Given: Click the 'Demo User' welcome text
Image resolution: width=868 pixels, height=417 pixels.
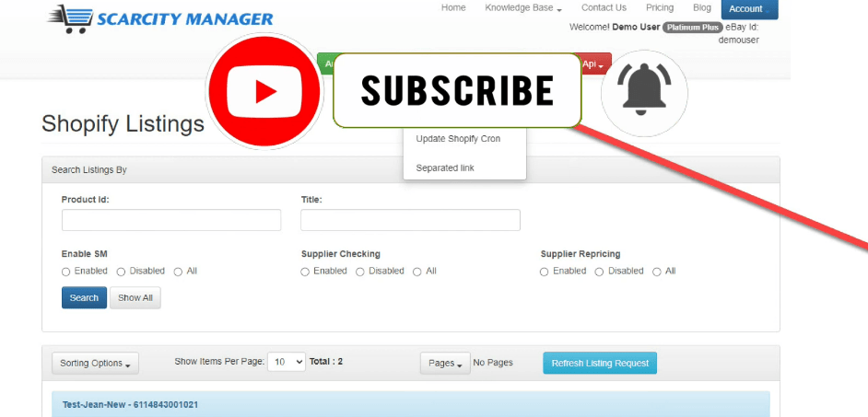Looking at the screenshot, I should [x=636, y=27].
